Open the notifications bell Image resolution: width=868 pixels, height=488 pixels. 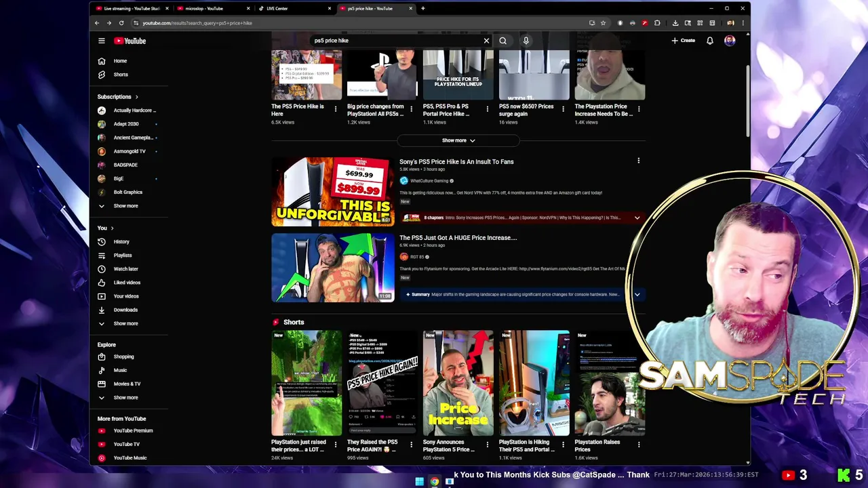point(709,41)
